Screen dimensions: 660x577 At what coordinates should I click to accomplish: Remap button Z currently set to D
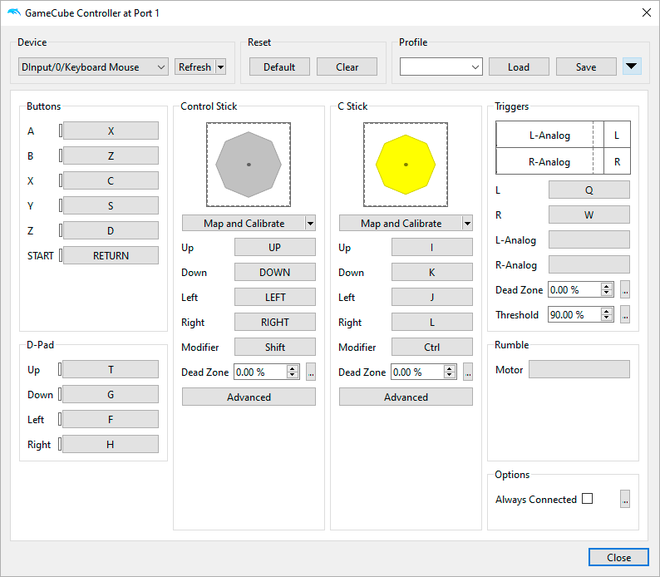point(111,231)
